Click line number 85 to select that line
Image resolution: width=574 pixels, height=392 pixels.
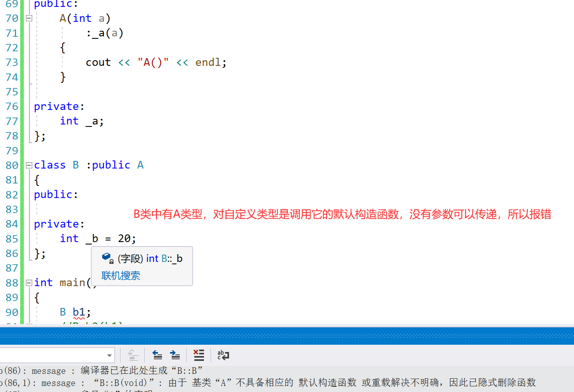12,238
